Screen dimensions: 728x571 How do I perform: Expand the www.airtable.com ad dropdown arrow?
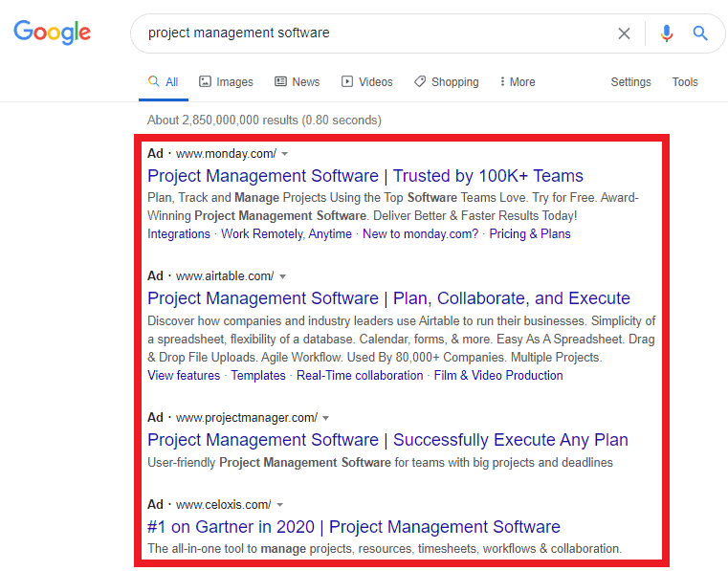(x=282, y=276)
